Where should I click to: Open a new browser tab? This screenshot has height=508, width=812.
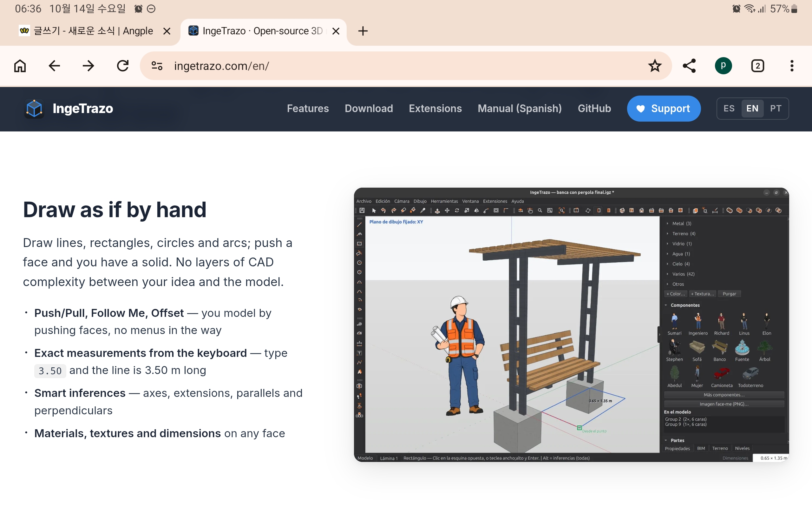click(x=363, y=31)
